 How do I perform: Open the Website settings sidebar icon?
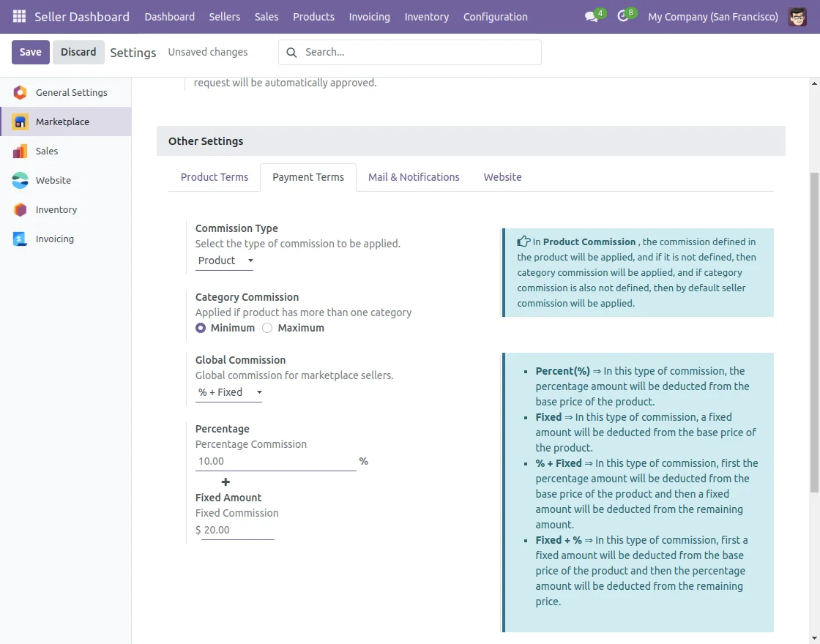[20, 180]
